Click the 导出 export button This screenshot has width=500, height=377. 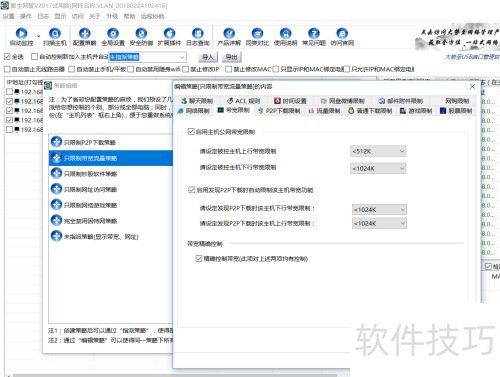pyautogui.click(x=232, y=57)
